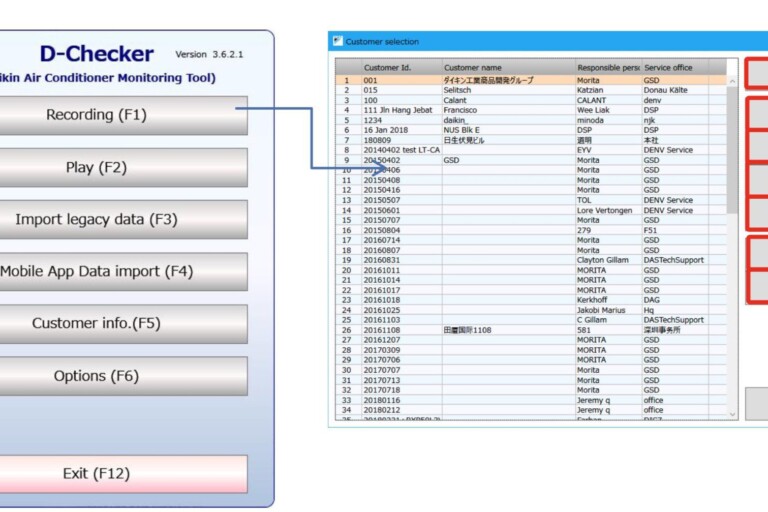768x512 pixels.
Task: Open Options (F6)
Action: (122, 376)
